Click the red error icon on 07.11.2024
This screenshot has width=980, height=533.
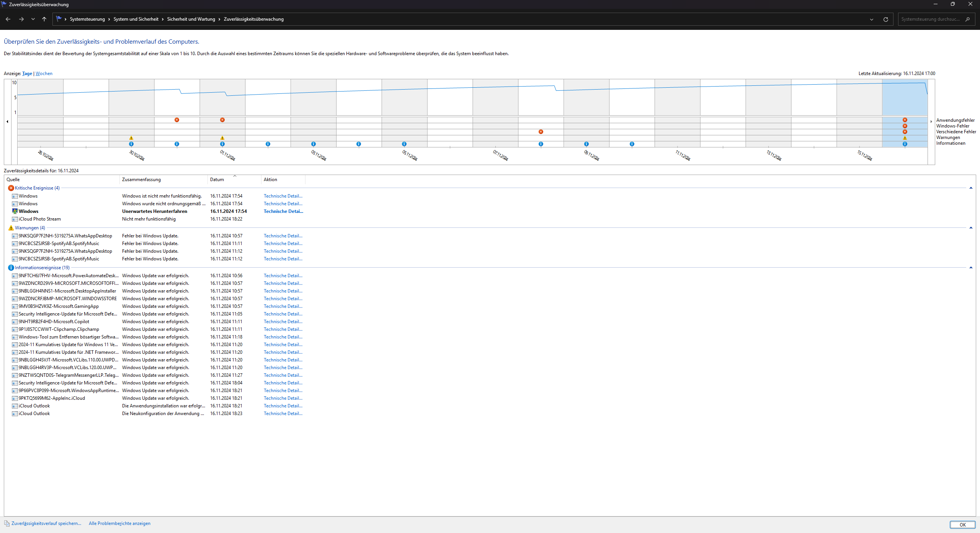[541, 132]
